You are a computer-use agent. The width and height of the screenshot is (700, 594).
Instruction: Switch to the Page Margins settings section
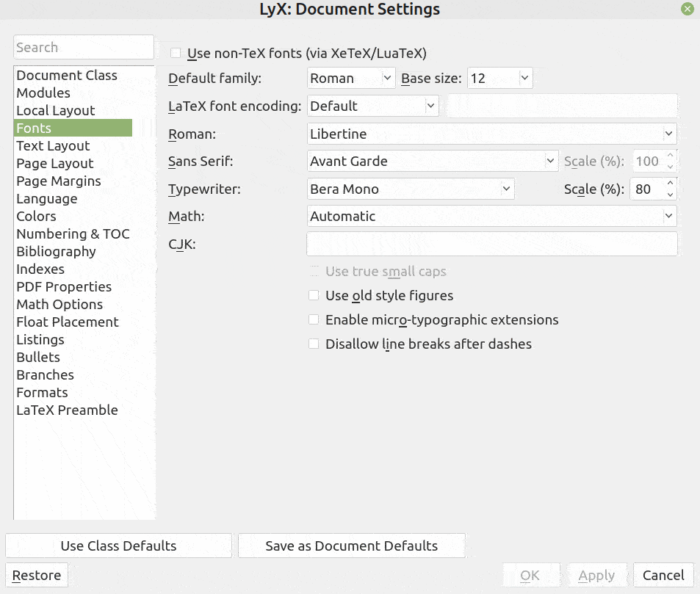click(58, 181)
